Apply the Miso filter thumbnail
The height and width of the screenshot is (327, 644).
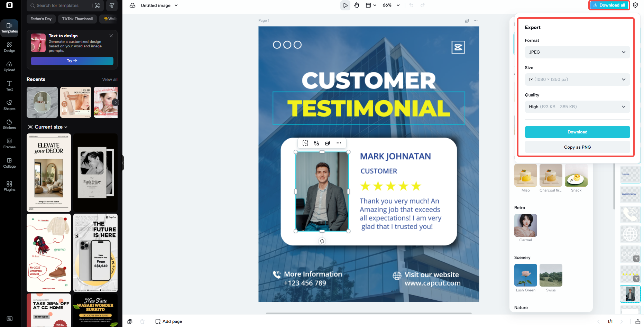525,176
